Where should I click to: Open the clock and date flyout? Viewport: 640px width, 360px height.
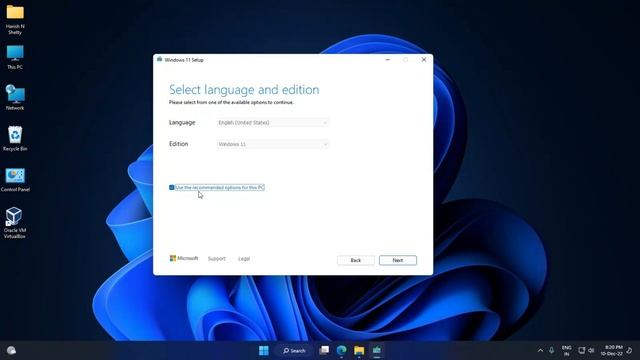click(611, 351)
